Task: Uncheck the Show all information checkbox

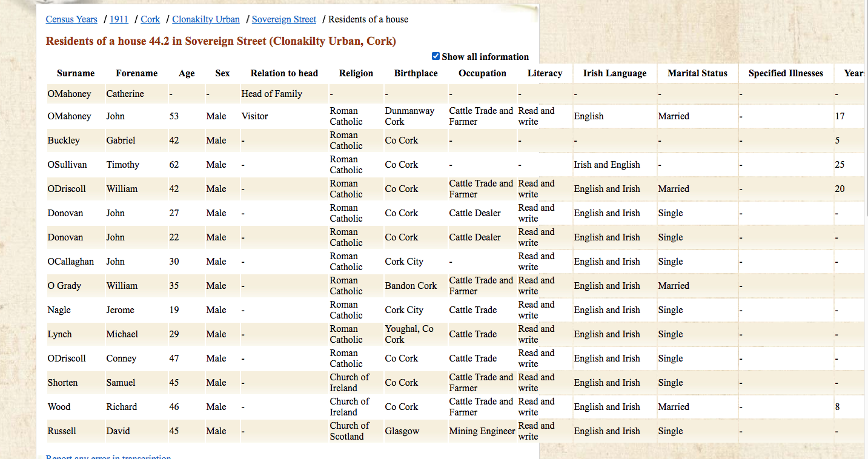Action: (436, 56)
